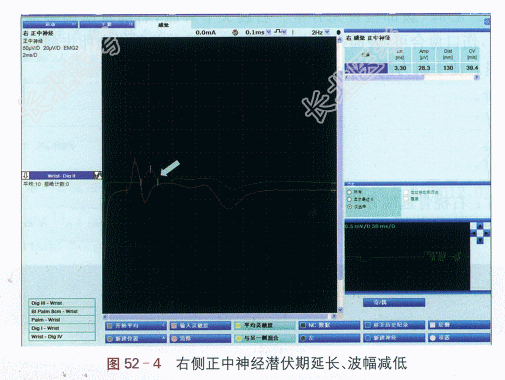Select the third radio option in the teal panel
Screen dimensions: 505x380
[350, 207]
